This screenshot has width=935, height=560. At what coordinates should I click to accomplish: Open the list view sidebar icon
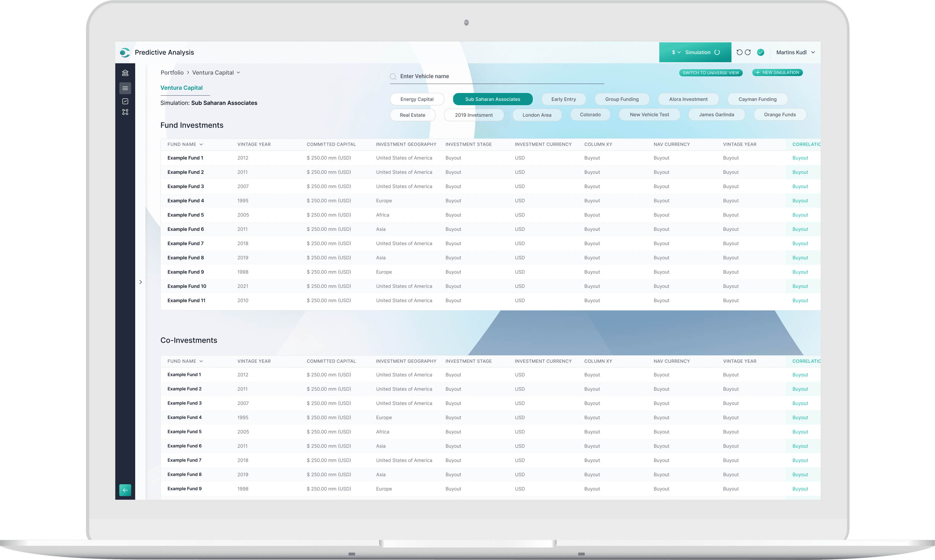coord(125,88)
